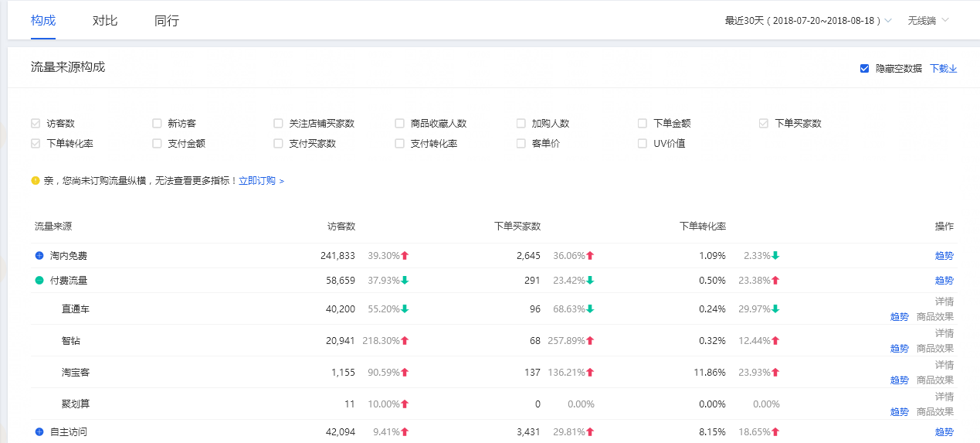Enable the 新访客 metric checkbox
The width and height of the screenshot is (980, 443).
pos(157,123)
